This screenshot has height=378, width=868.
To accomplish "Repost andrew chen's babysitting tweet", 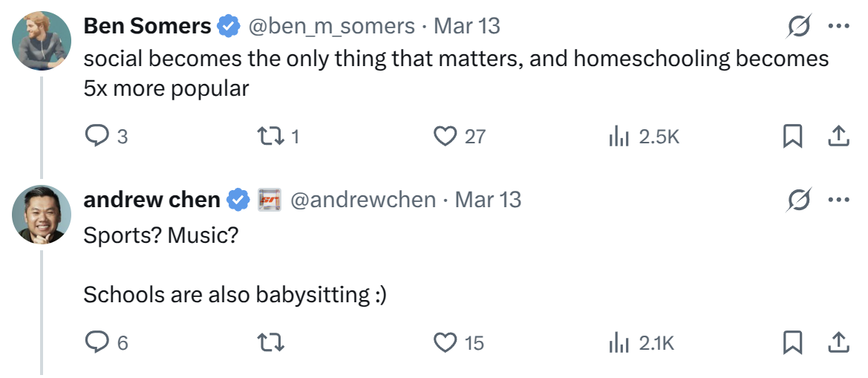I will 270,342.
